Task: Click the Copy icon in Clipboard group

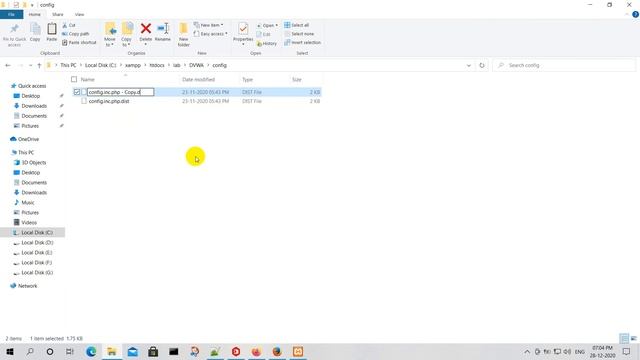Action: pyautogui.click(x=35, y=29)
